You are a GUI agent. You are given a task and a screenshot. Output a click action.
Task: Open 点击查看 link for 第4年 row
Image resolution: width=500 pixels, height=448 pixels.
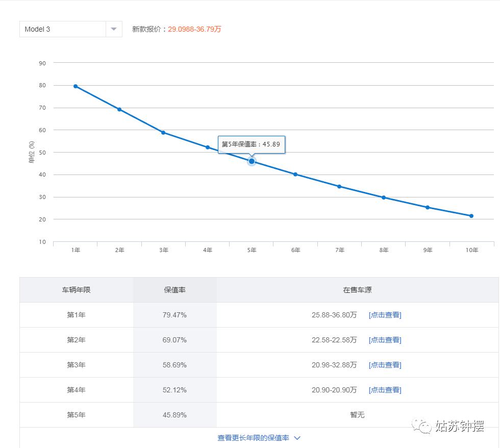tap(385, 390)
